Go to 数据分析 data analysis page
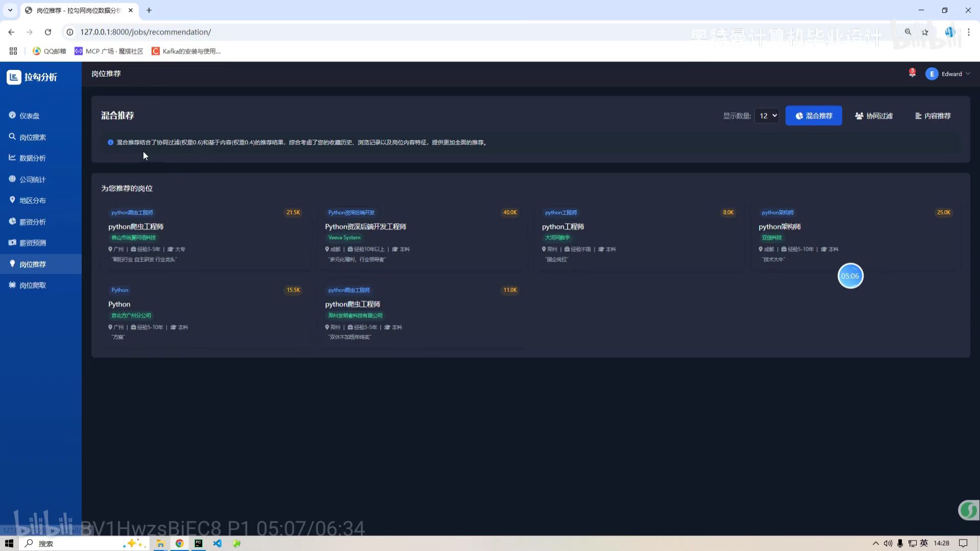The height and width of the screenshot is (551, 980). point(32,158)
